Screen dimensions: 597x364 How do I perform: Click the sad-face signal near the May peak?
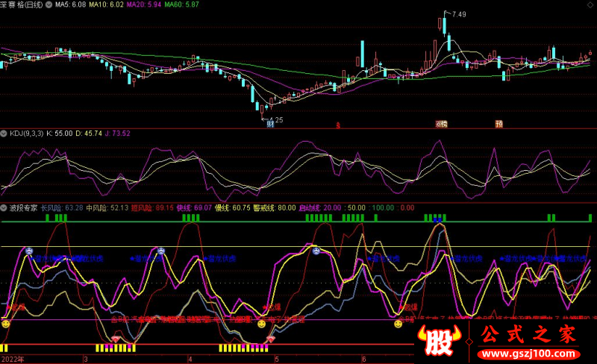pos(316,251)
